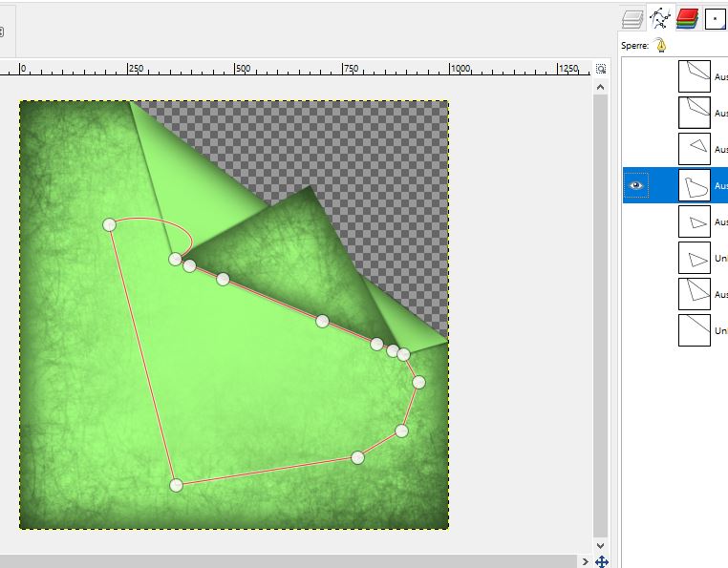Switch to the Channels dock tab
The height and width of the screenshot is (568, 728).
point(686,17)
